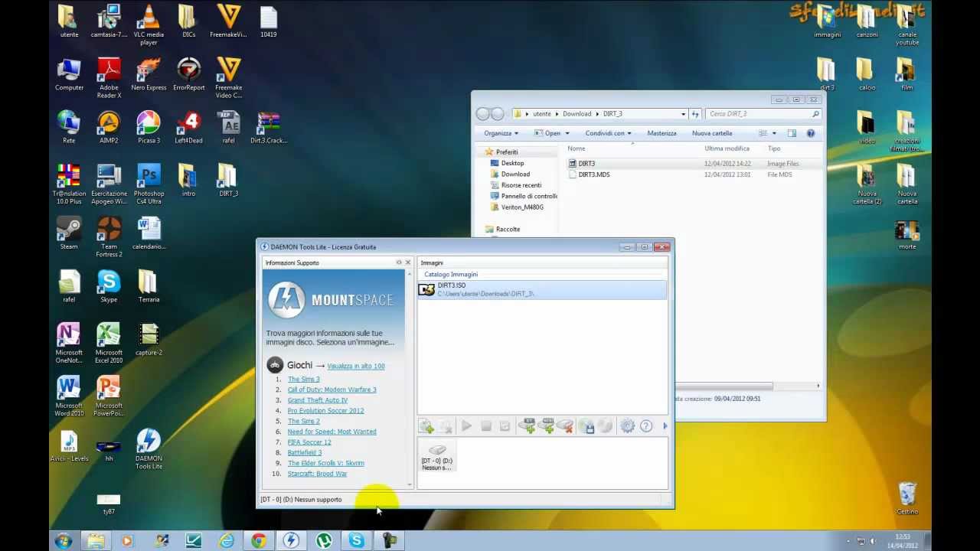Click the Make Disc Image icon

(x=586, y=426)
